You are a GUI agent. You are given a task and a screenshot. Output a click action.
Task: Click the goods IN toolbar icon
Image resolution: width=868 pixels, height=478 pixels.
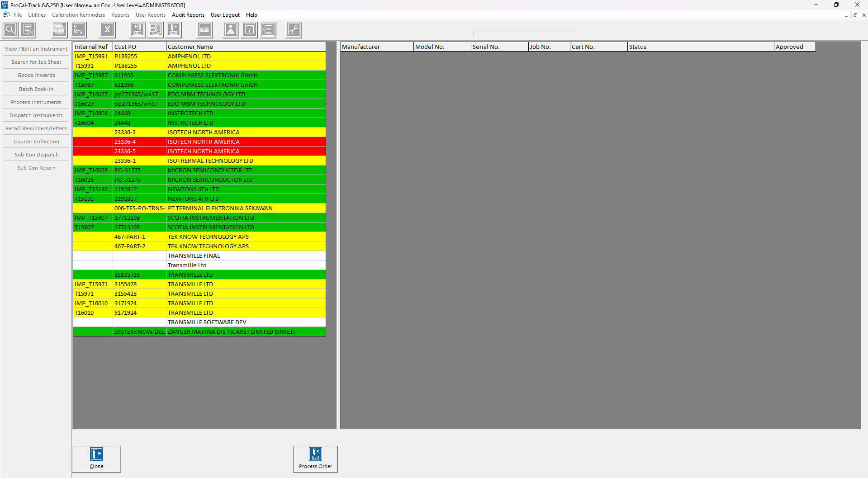pyautogui.click(x=138, y=30)
